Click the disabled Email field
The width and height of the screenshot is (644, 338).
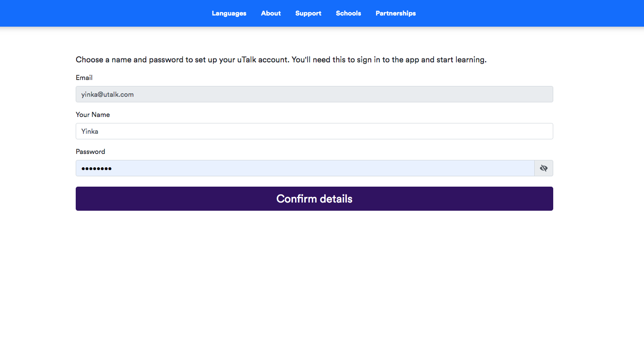[314, 94]
